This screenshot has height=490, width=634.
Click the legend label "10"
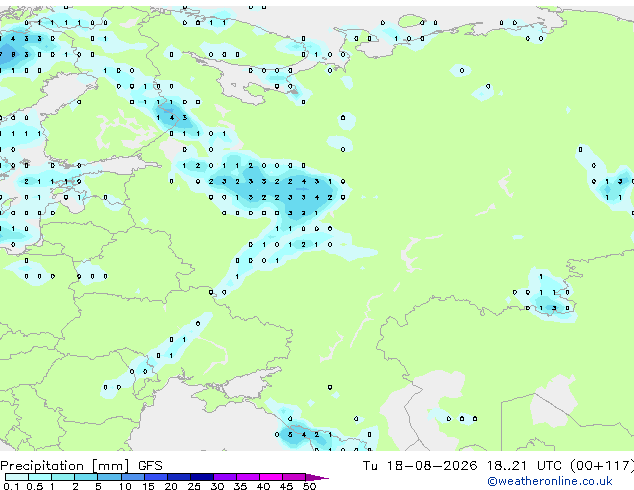click(125, 486)
